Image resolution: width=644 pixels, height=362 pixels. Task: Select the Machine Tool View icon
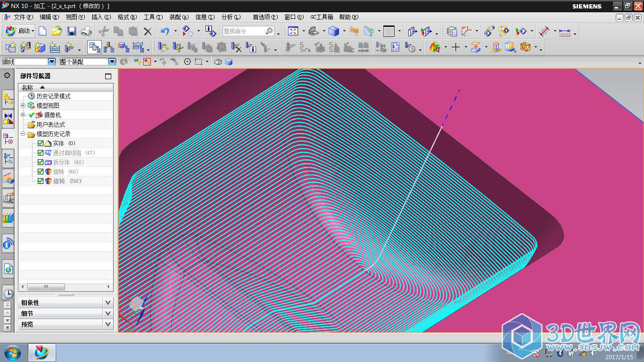pyautogui.click(x=109, y=47)
